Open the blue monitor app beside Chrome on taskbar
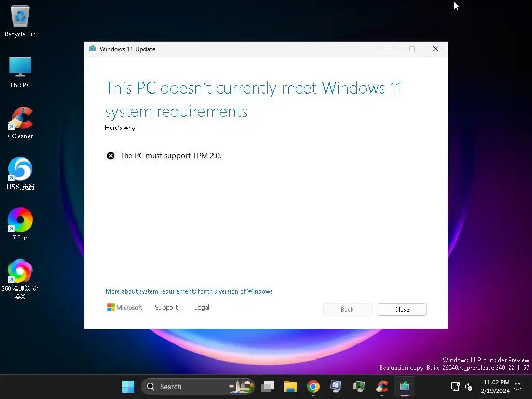The image size is (532, 399). [336, 387]
